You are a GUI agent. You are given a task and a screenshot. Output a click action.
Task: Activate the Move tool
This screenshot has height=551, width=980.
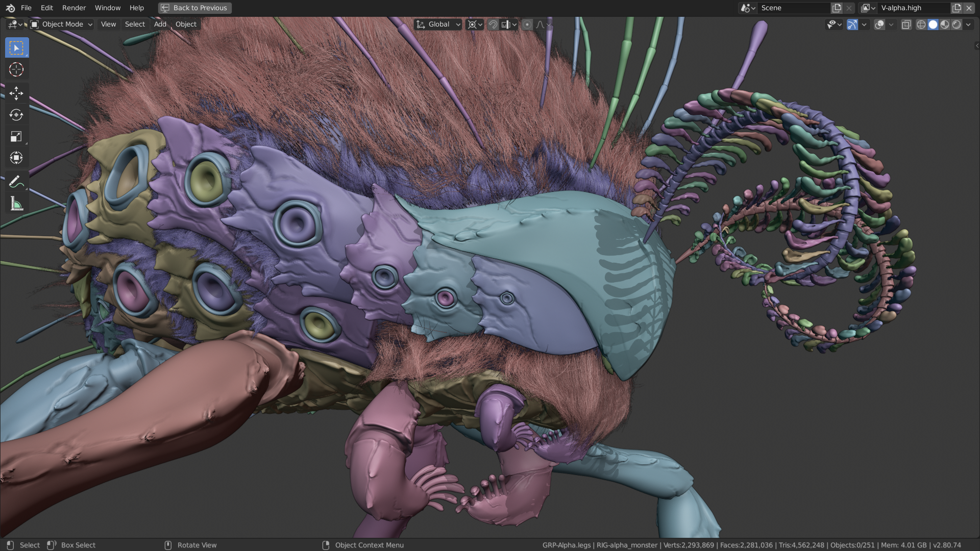coord(17,93)
